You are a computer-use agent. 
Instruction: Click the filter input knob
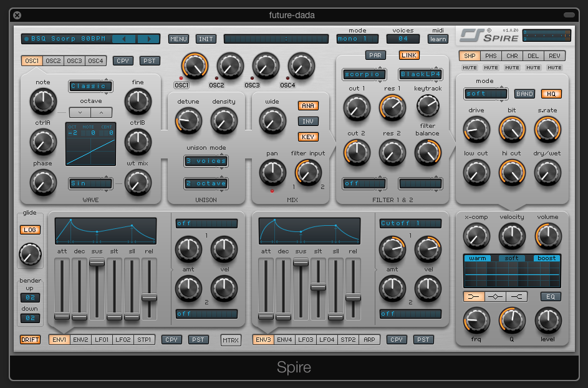click(308, 173)
